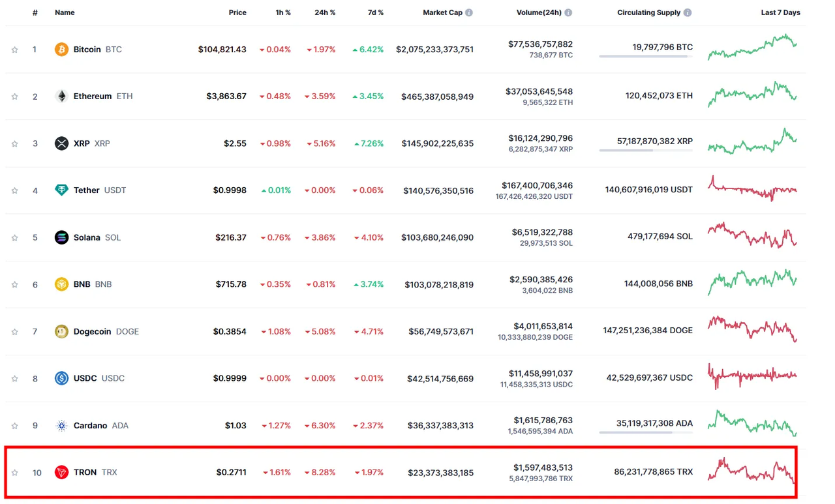Viewport: 835px width, 504px height.
Task: Open Solana's 7-day sparkline chart
Action: coord(752,235)
